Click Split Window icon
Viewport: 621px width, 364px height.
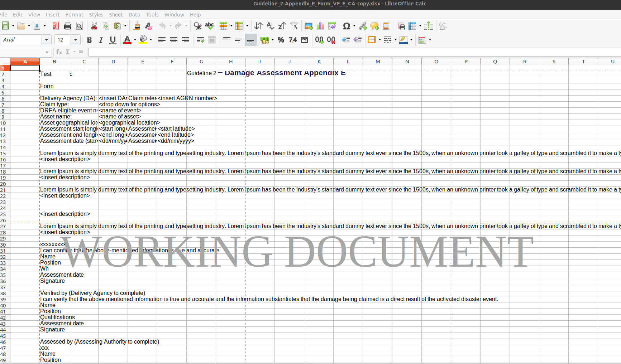click(429, 26)
